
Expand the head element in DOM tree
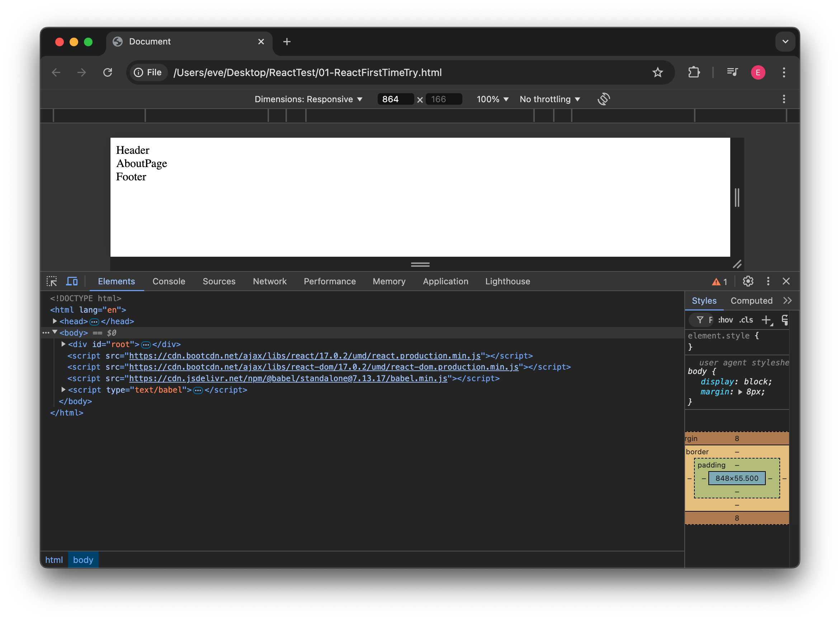point(55,321)
